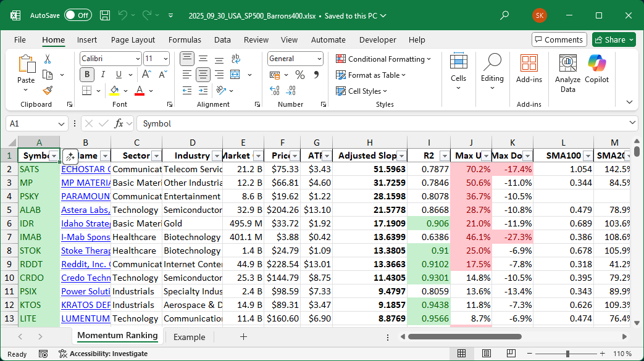
Task: Click the Cut scissors icon
Action: pos(48,59)
